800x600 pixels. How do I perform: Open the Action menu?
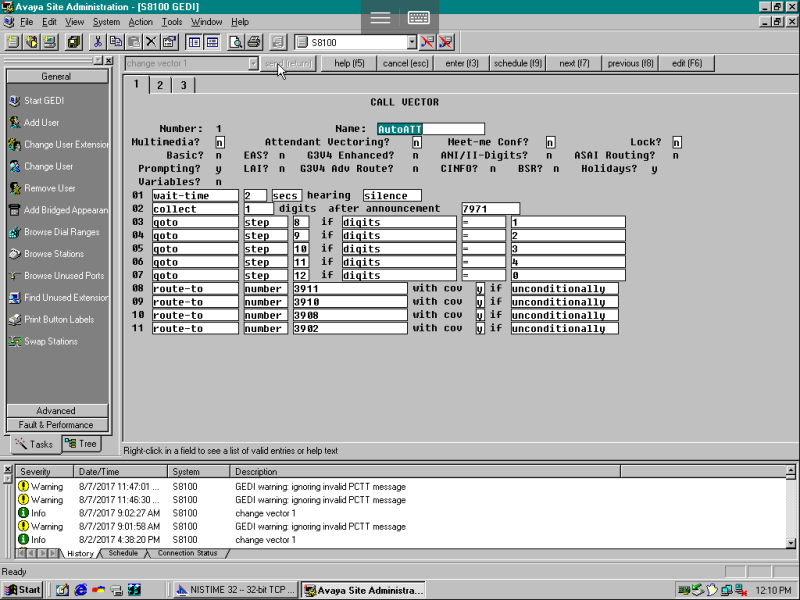tap(140, 22)
